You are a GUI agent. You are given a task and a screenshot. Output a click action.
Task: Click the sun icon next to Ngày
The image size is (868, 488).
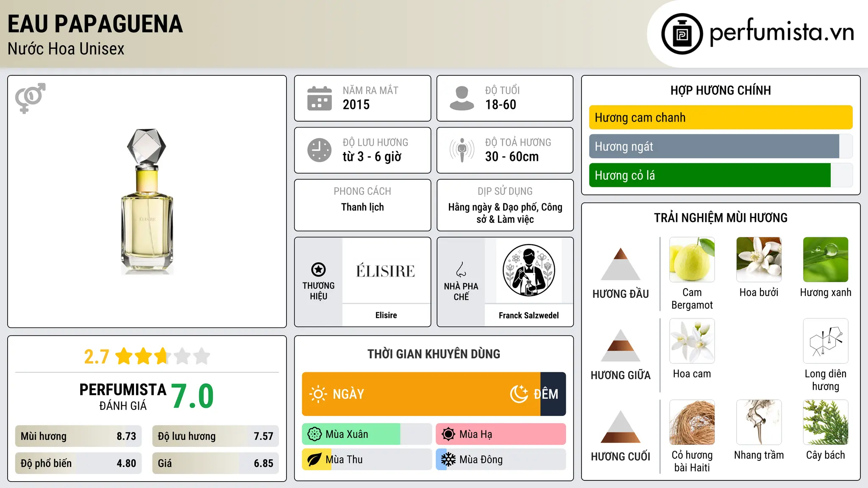318,394
